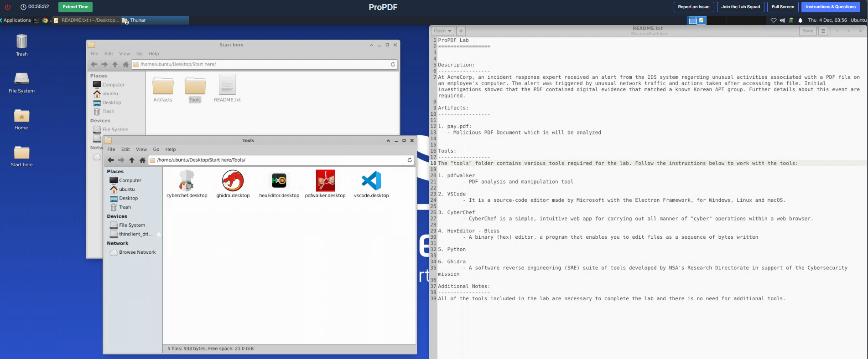Open the cyberchef.desktop launcher icon

point(187,181)
